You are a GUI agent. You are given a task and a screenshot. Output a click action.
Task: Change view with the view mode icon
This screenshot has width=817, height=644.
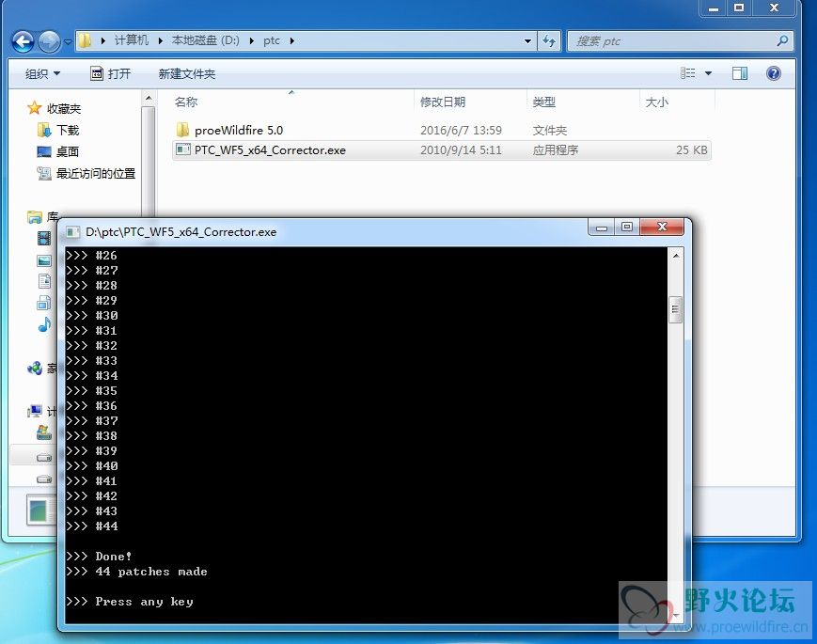tap(688, 73)
